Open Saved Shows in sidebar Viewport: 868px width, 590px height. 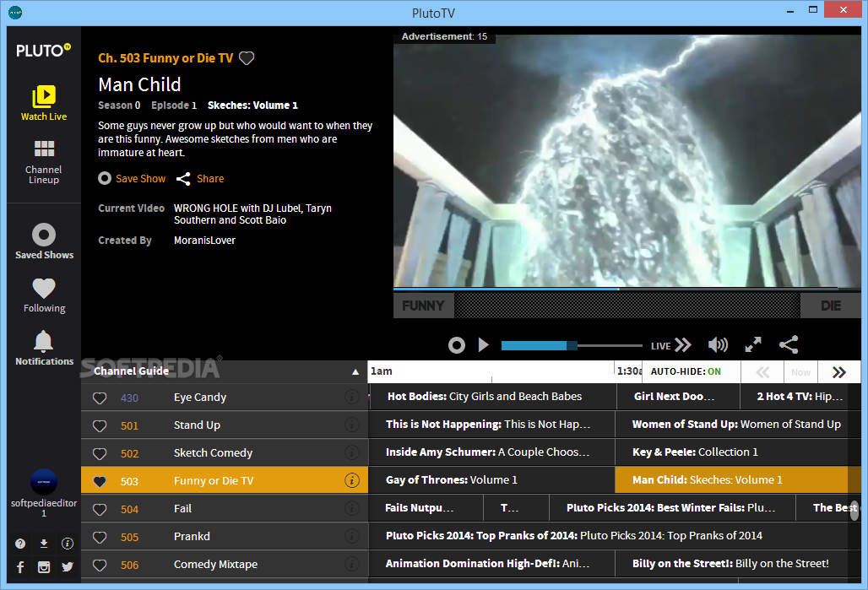pyautogui.click(x=44, y=241)
